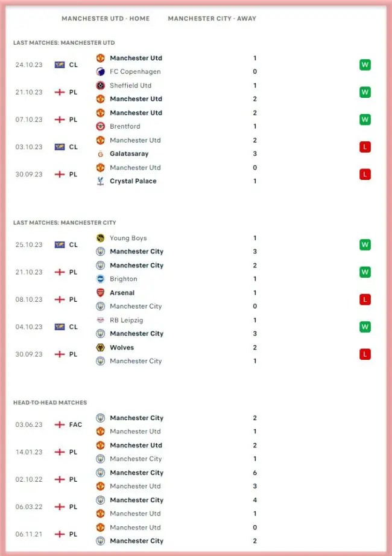Click the Galatasaray club crest
This screenshot has height=556, width=392.
[101, 154]
